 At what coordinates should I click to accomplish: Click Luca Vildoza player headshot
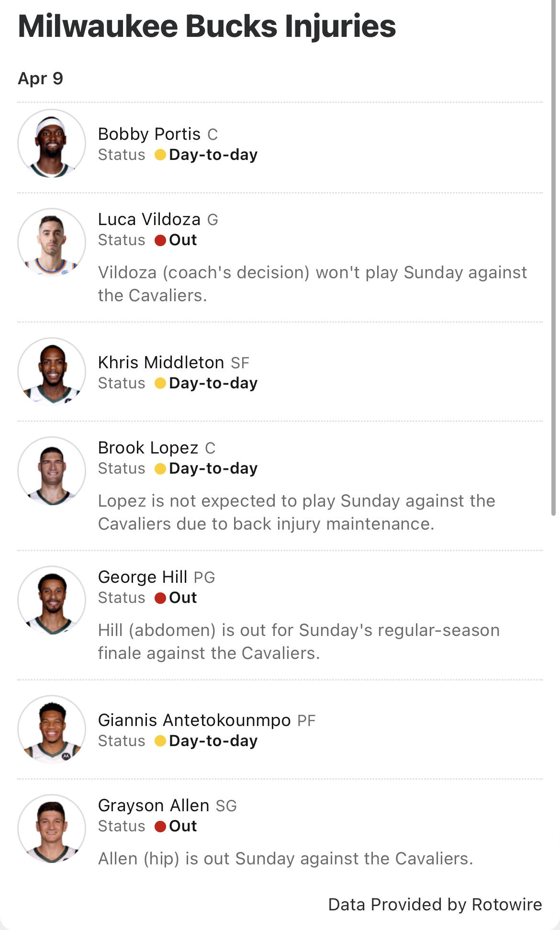point(52,242)
